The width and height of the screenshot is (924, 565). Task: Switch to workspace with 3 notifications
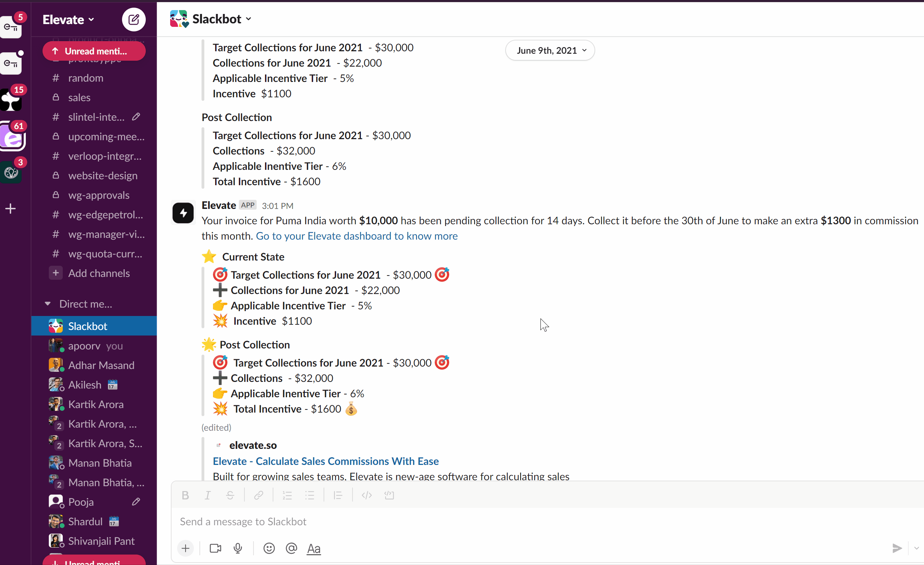pos(11,173)
